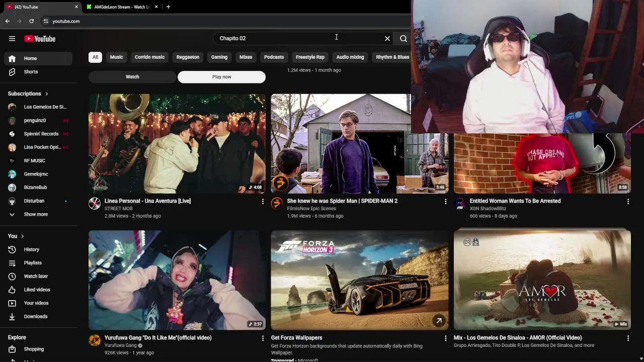Switch to AMGdeLeon Stream tab
644x362 pixels.
[x=122, y=7]
